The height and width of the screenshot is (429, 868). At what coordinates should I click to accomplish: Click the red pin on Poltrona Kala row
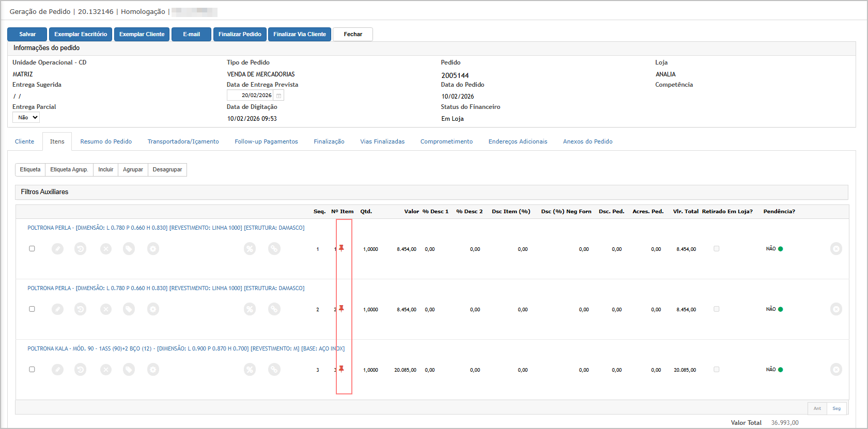click(341, 369)
